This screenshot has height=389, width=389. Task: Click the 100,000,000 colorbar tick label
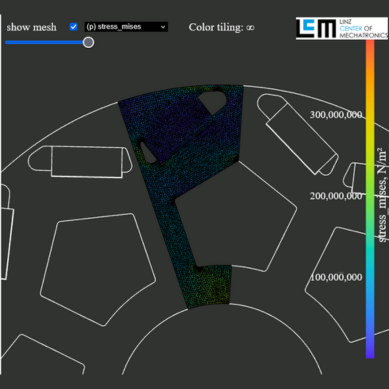coord(336,277)
